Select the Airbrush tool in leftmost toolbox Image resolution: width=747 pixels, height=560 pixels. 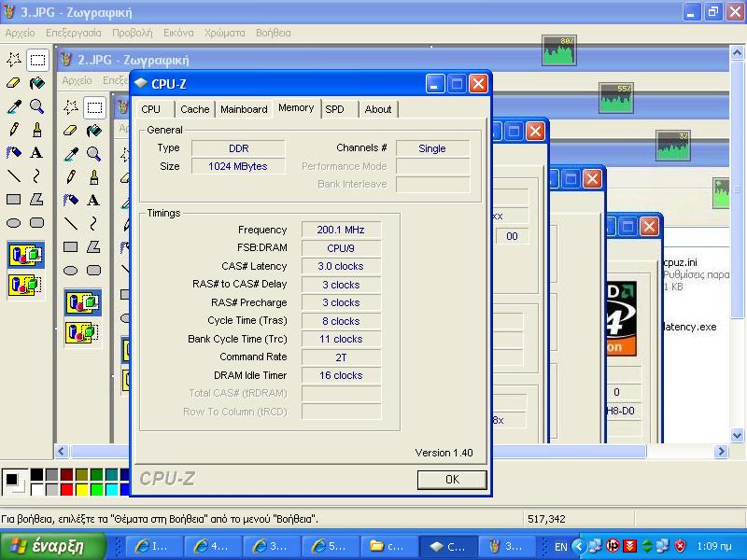(x=14, y=152)
